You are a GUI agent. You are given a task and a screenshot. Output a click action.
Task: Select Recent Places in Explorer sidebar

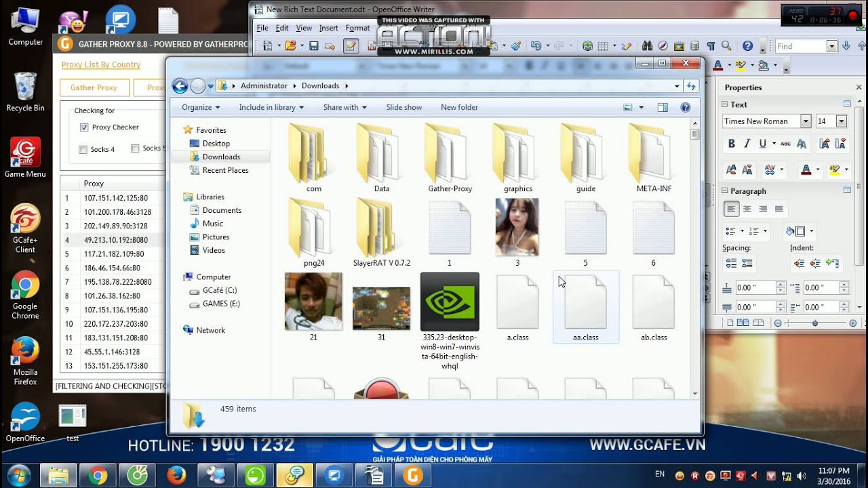pos(225,170)
